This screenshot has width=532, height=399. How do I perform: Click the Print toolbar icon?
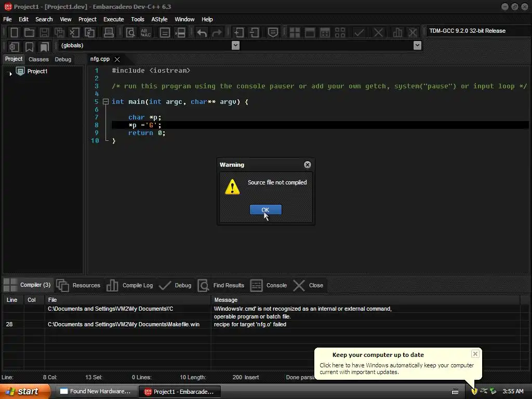pos(109,33)
